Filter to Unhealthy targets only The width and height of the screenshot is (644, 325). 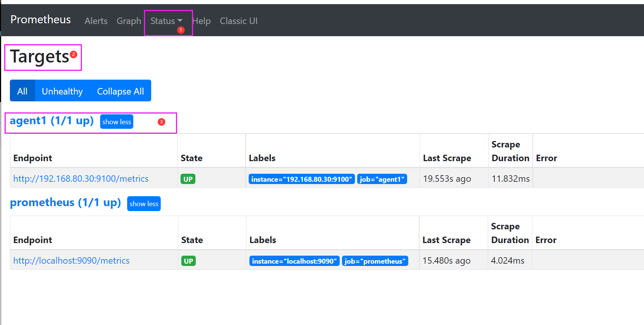click(x=62, y=91)
